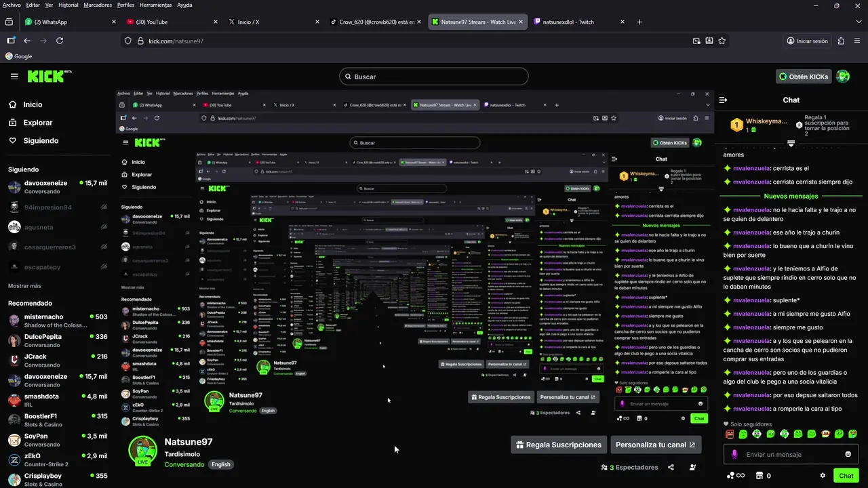This screenshot has width=868, height=488.
Task: Open Google bookmark in bookmarks bar
Action: tap(19, 56)
